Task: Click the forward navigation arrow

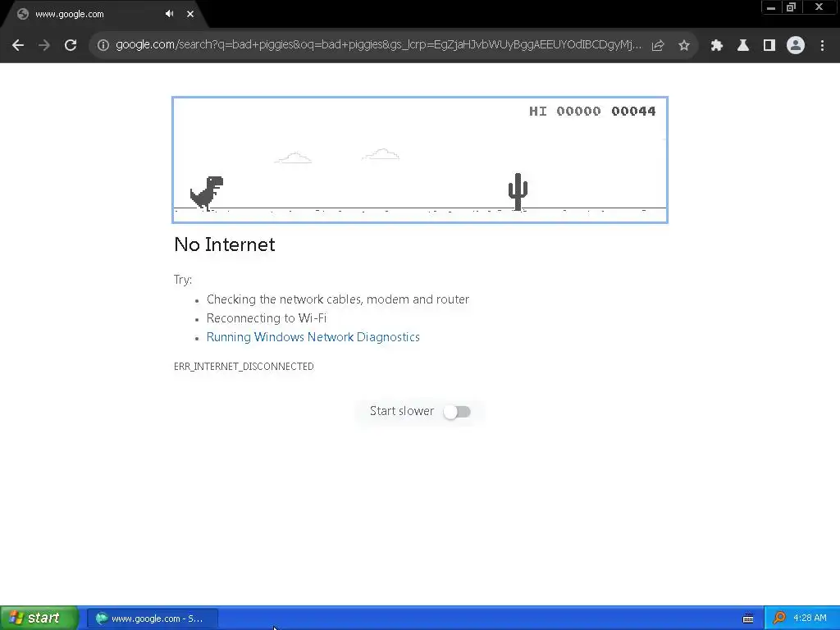Action: pos(44,45)
